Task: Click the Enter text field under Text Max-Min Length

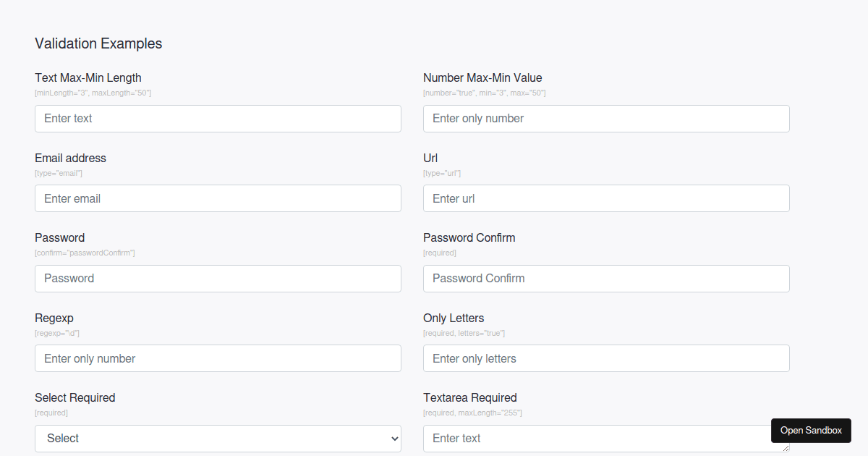Action: 217,118
